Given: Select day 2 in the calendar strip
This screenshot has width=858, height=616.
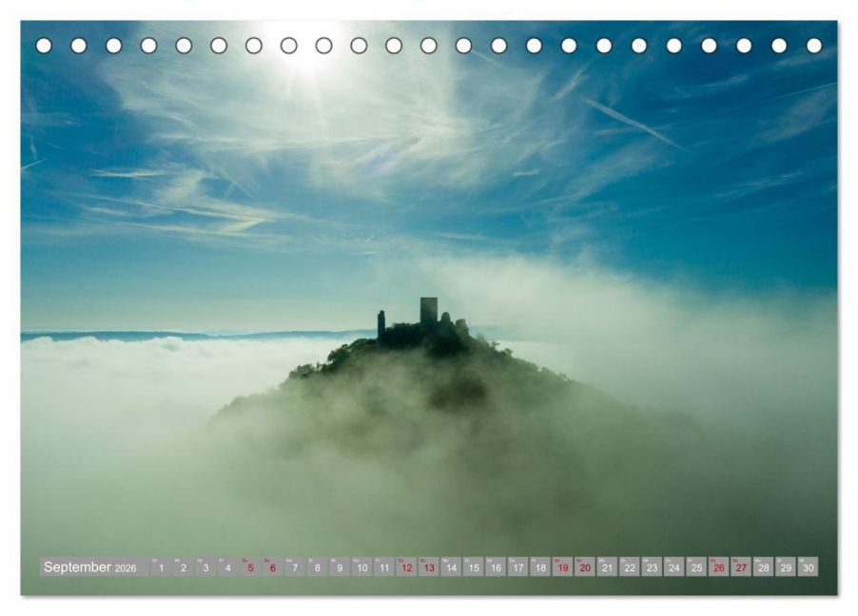Looking at the screenshot, I should coord(184,567).
